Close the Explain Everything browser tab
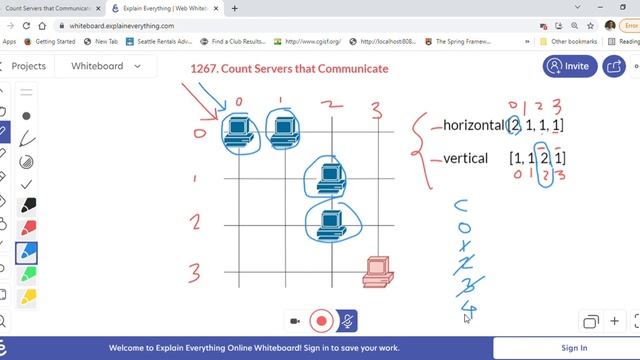Screen dimensions: 640x360 [x=216, y=8]
